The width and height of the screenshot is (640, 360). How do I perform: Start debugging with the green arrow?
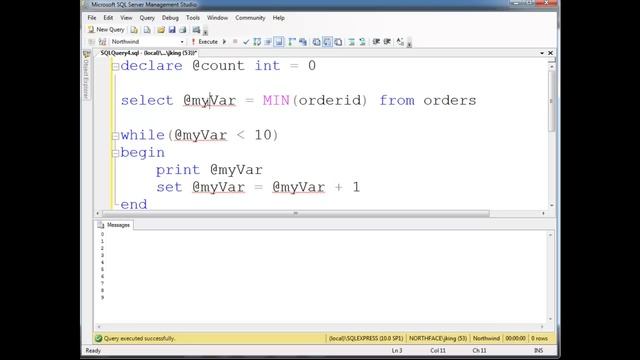224,42
